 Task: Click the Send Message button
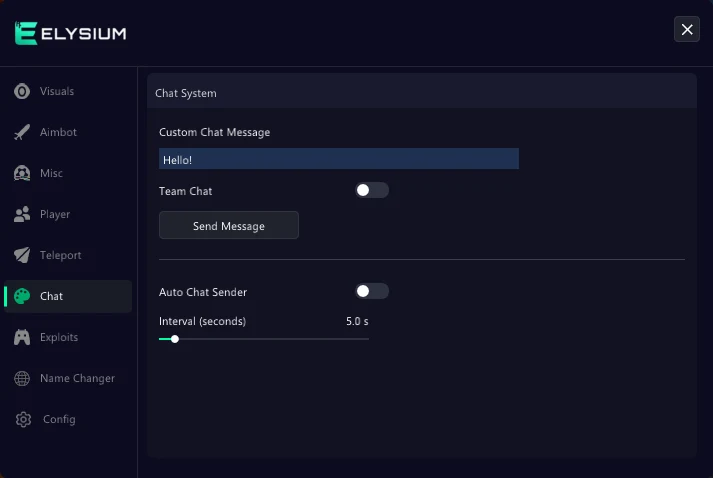229,225
